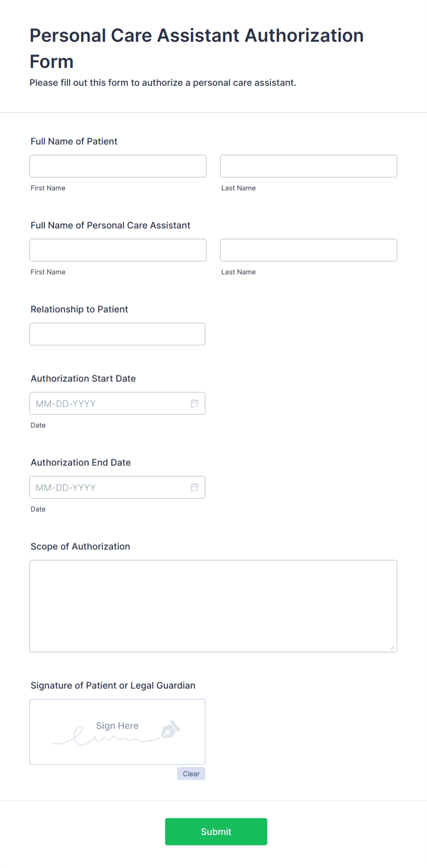Screen dimensions: 427x868
Task: Click the Personal Care Assistant Authorization Form title
Action: 197,48
